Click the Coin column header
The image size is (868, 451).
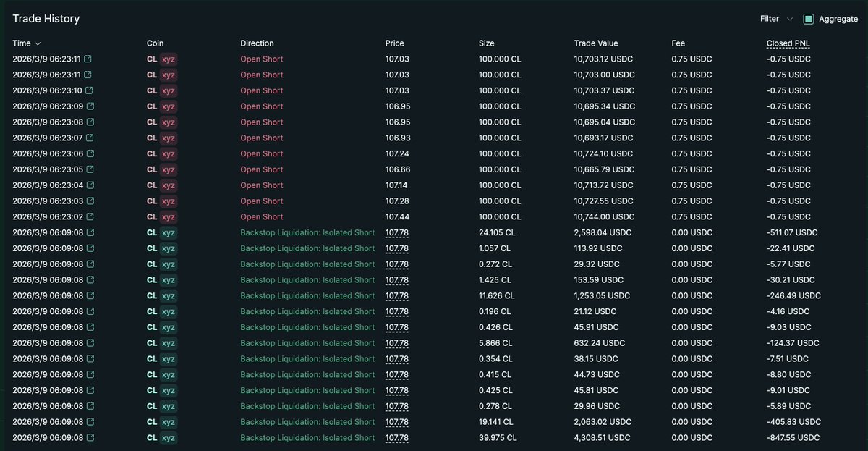click(x=155, y=43)
